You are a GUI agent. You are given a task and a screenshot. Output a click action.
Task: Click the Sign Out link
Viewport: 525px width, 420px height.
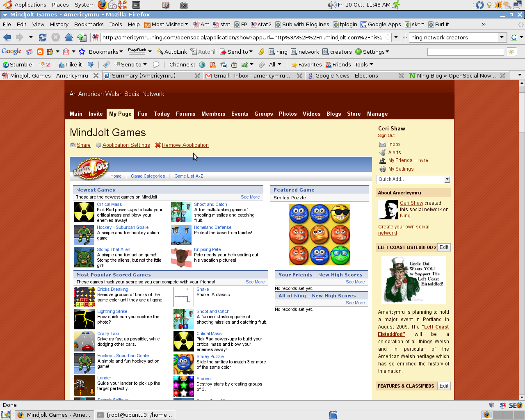(x=386, y=135)
